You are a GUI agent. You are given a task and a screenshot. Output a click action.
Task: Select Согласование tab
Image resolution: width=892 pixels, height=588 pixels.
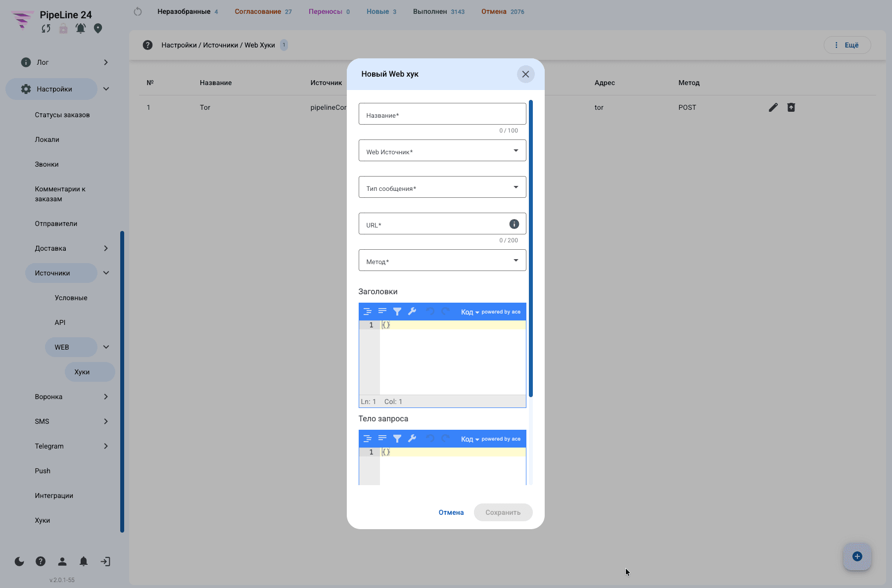coord(263,11)
